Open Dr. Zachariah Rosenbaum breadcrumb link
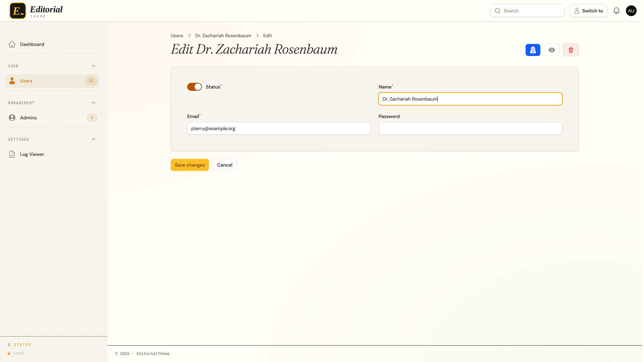Viewport: 644px width, 362px height. point(223,36)
